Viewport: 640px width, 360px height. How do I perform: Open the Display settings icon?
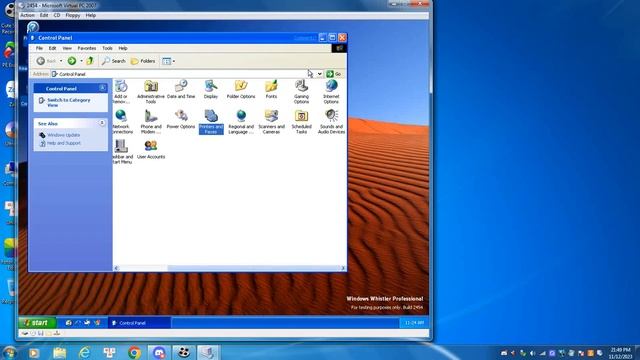[211, 89]
